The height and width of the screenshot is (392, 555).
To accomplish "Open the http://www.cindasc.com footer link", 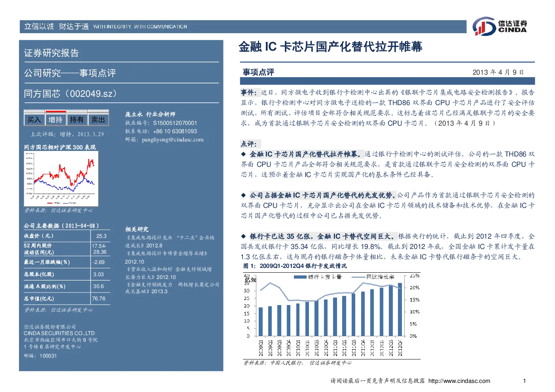I will coord(459,381).
